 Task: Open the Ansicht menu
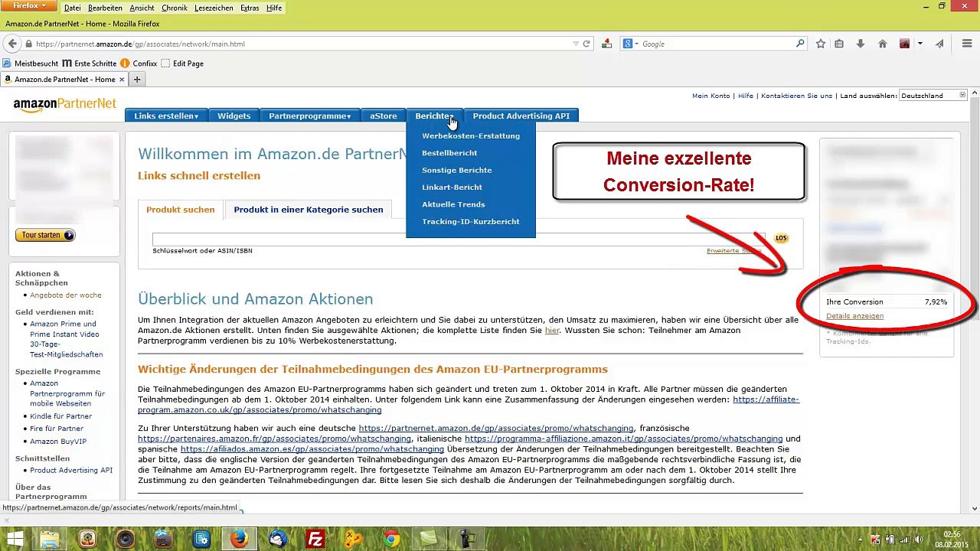click(142, 8)
